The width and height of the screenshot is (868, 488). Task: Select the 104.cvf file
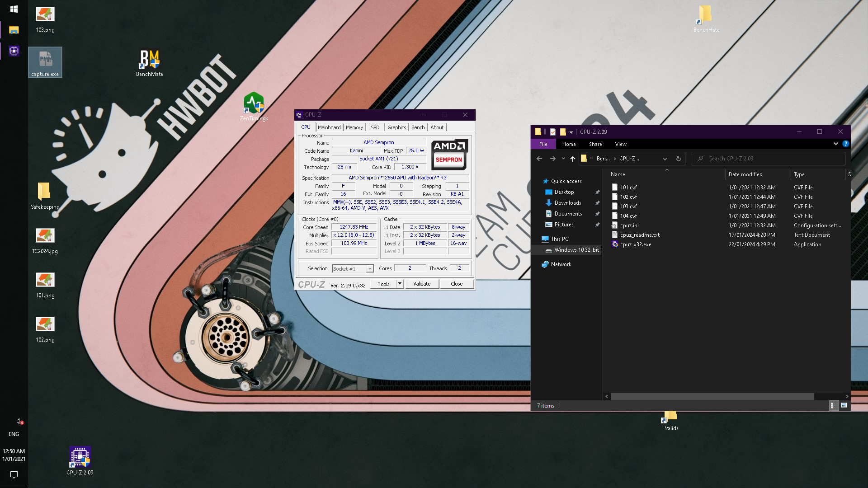tap(628, 216)
